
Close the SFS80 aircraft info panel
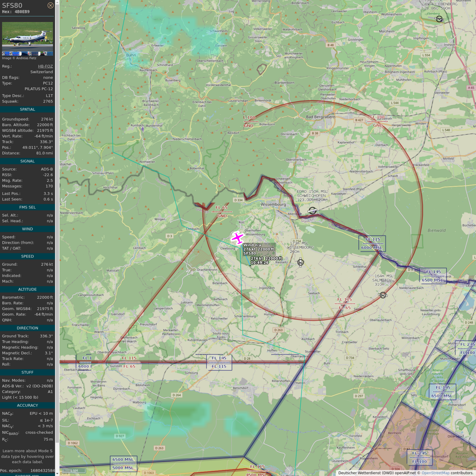[50, 5]
